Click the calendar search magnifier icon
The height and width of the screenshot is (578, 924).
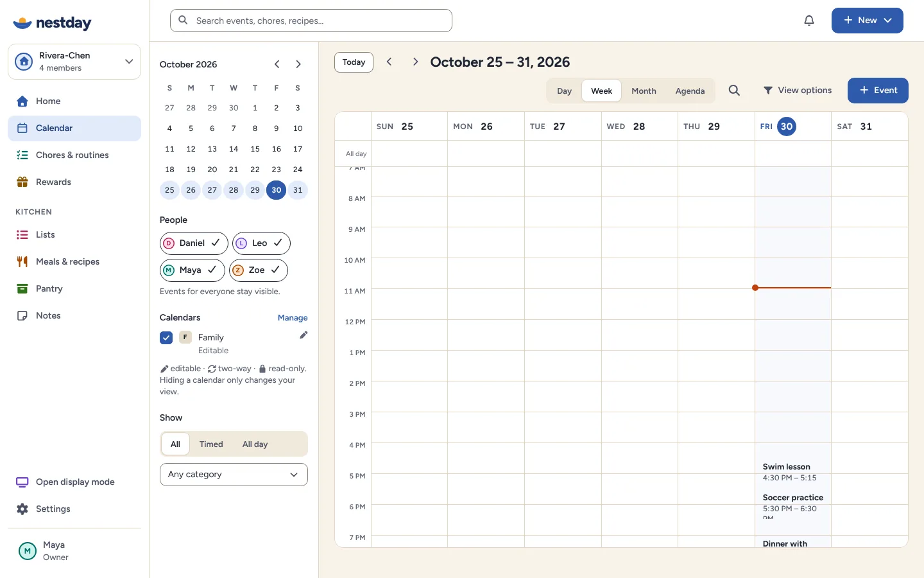pos(735,91)
